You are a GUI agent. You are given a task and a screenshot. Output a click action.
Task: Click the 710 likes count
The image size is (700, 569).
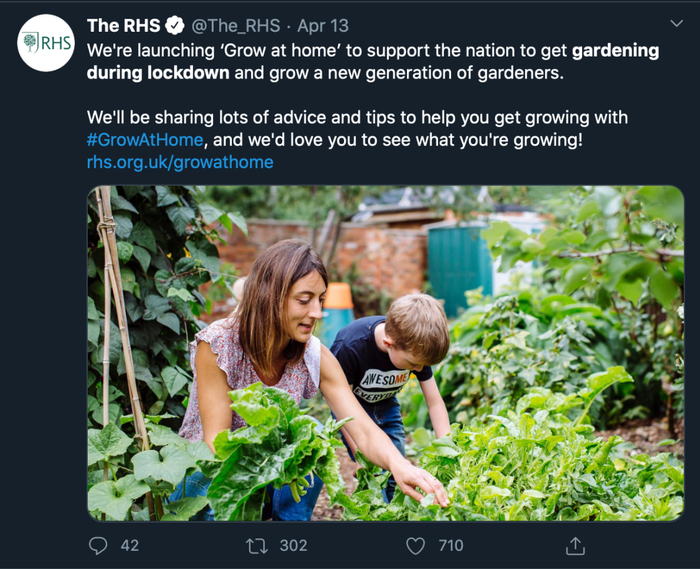tap(450, 545)
